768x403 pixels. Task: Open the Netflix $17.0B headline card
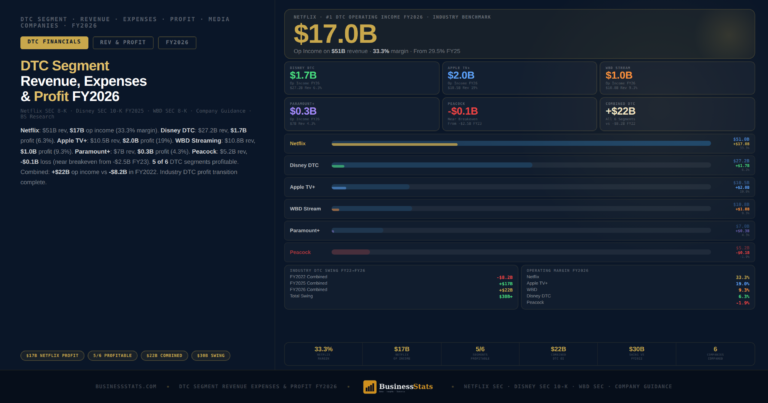click(x=520, y=34)
